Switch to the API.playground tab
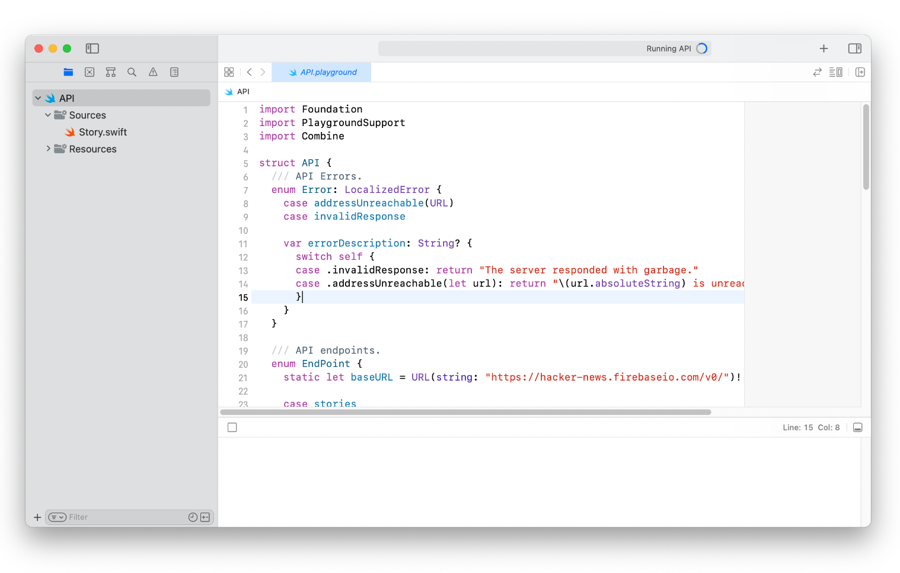Image resolution: width=900 pixels, height=573 pixels. tap(322, 72)
